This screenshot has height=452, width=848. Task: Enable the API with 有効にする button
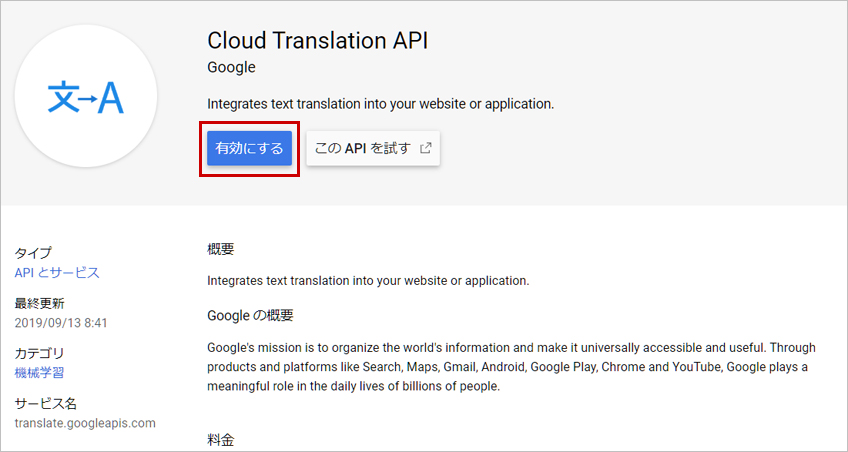pos(249,148)
